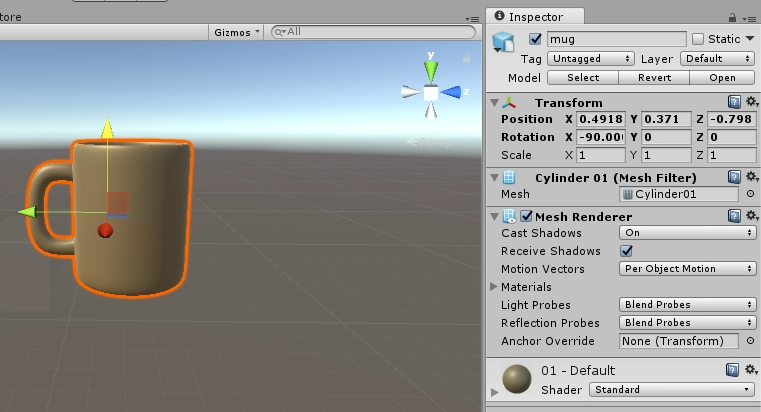Open Transform component gear settings
Screen dimensions: 761x412
point(751,101)
